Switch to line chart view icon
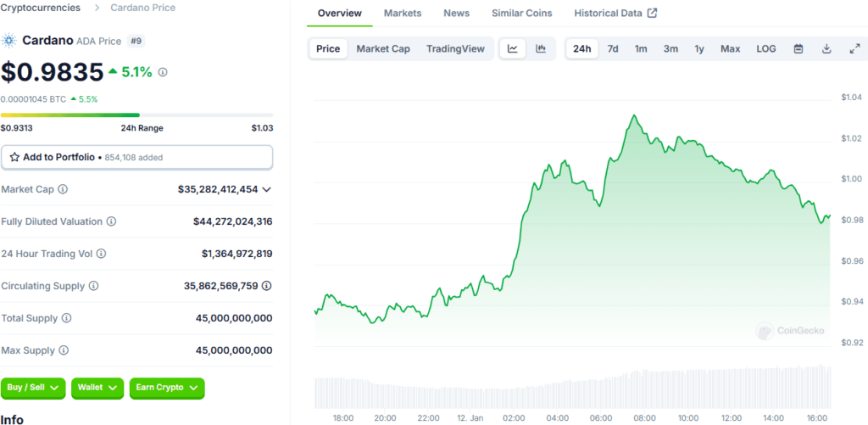Screen dimensions: 868x425 (513, 48)
